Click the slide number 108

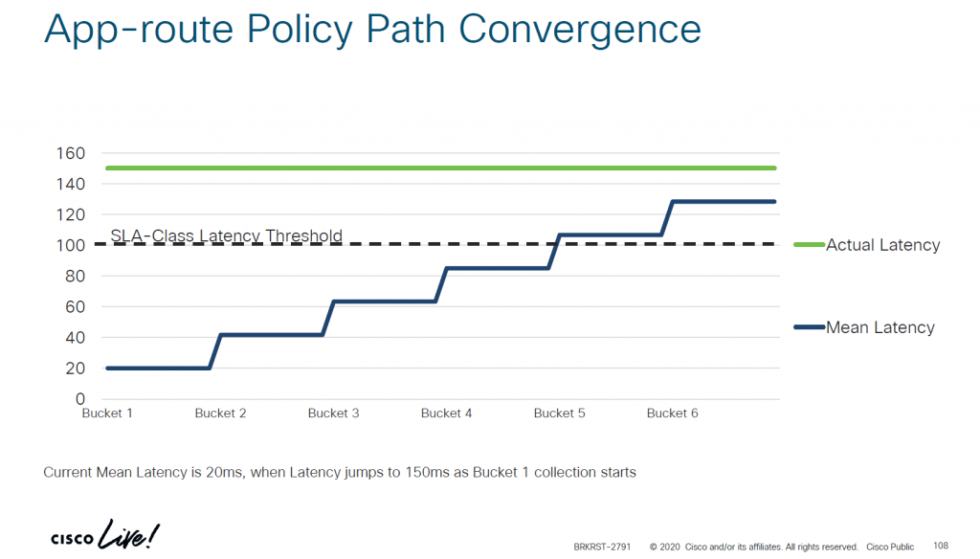[x=941, y=547]
